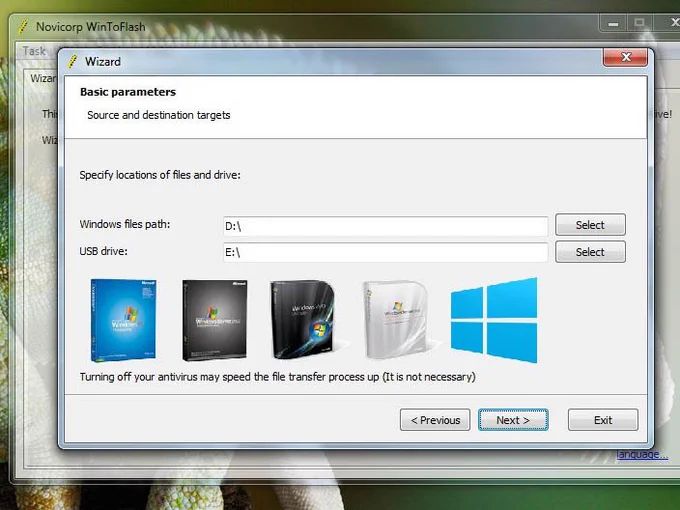
Task: Click the Windows Server 2008 box image
Action: pos(396,320)
